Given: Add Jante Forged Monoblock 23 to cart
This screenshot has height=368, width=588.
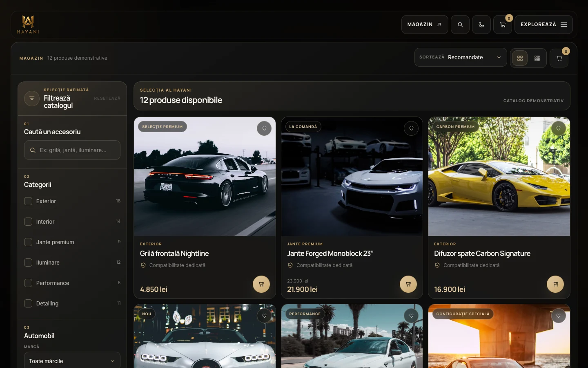Looking at the screenshot, I should click(x=408, y=284).
